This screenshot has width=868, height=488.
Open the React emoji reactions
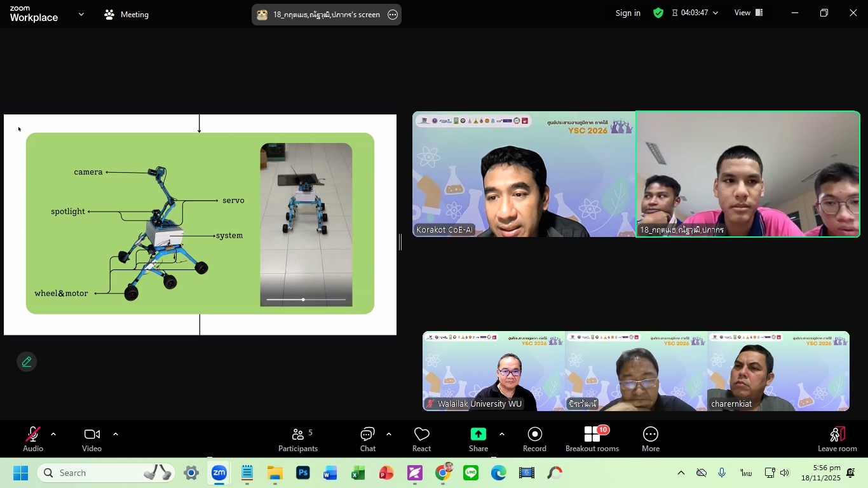tap(421, 439)
